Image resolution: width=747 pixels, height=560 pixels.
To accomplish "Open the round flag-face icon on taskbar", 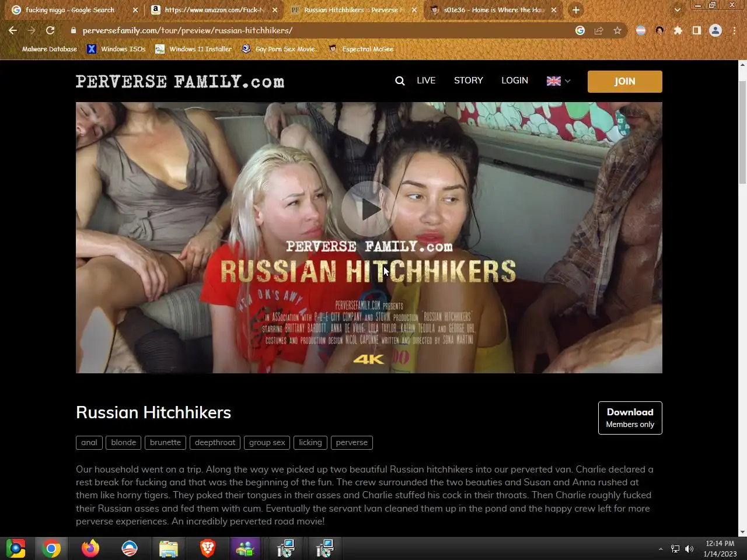I will pyautogui.click(x=129, y=548).
